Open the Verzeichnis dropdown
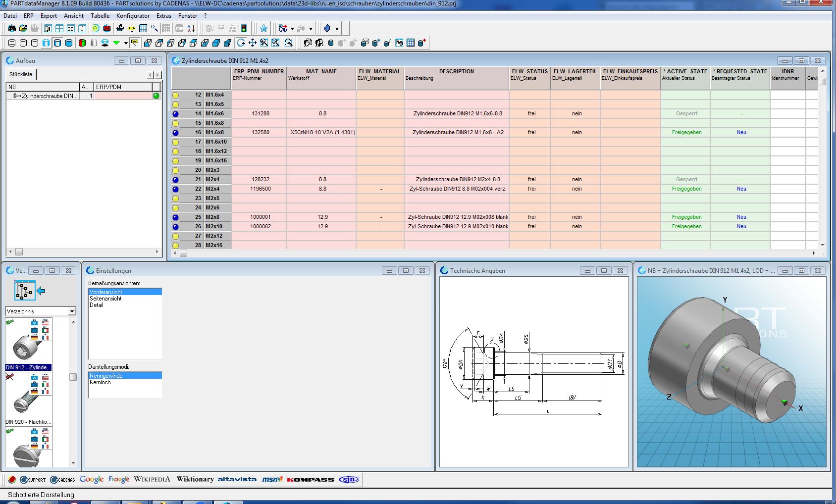This screenshot has width=836, height=504. pos(72,311)
